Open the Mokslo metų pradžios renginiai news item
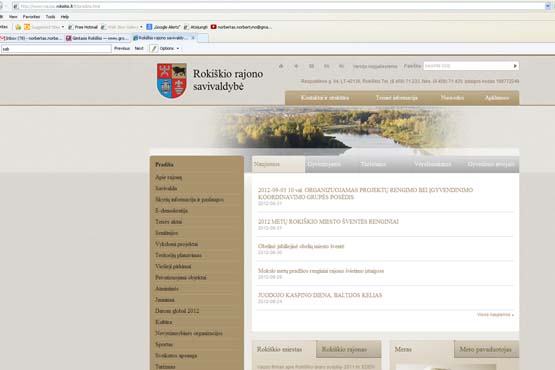This screenshot has height=370, width=555. (x=321, y=271)
